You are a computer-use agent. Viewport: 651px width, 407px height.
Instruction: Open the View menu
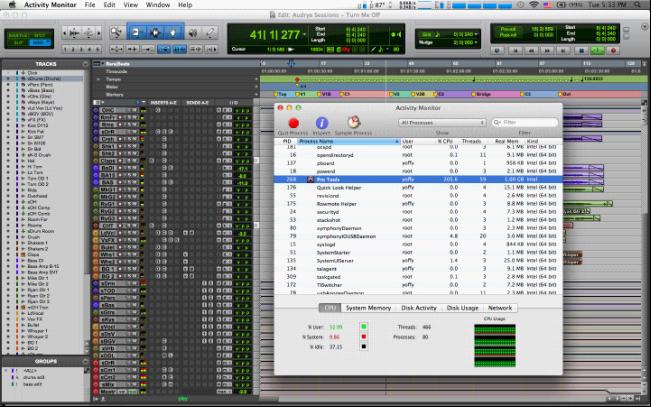tap(130, 5)
